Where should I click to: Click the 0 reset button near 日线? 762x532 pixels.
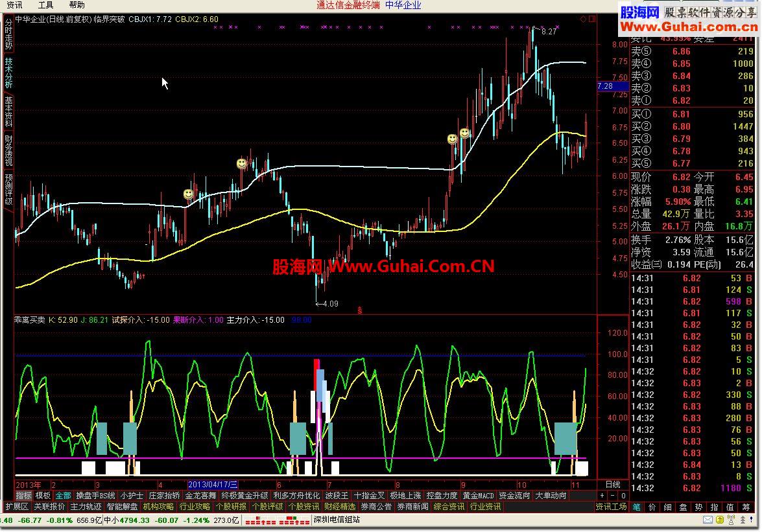pyautogui.click(x=623, y=496)
